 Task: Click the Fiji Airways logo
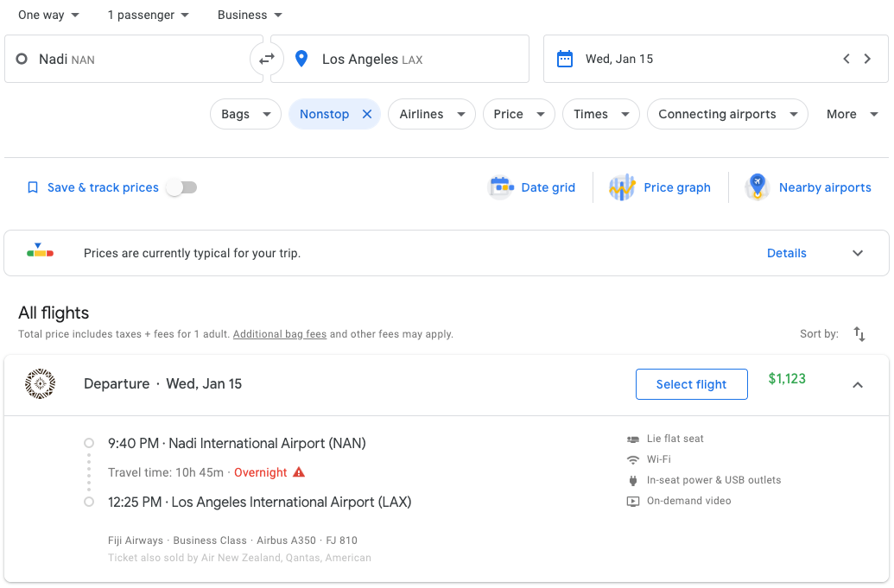(x=41, y=383)
